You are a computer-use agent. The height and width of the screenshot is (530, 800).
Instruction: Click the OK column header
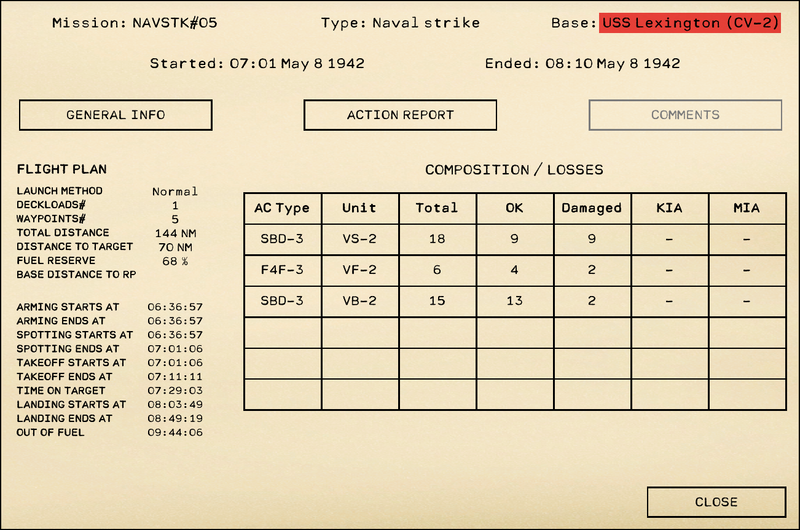pos(514,208)
